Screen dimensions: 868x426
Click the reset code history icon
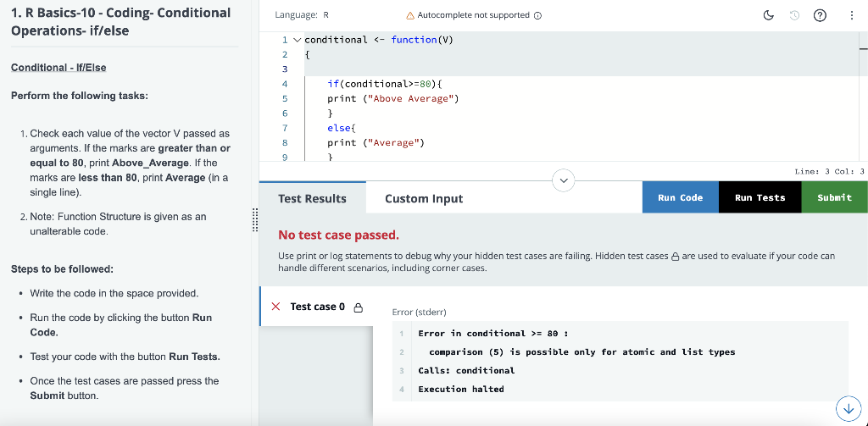794,15
